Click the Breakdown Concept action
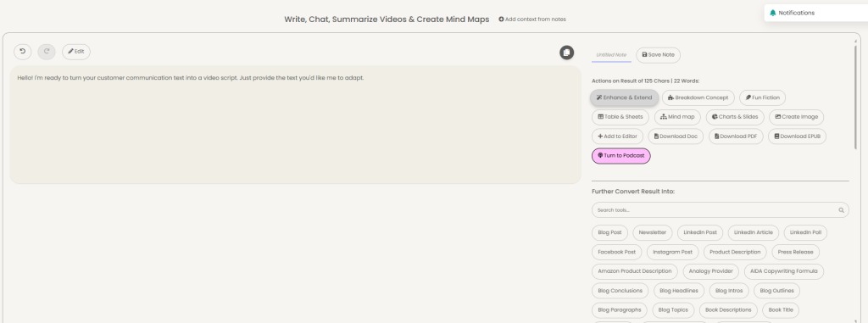The width and height of the screenshot is (868, 323). [698, 97]
